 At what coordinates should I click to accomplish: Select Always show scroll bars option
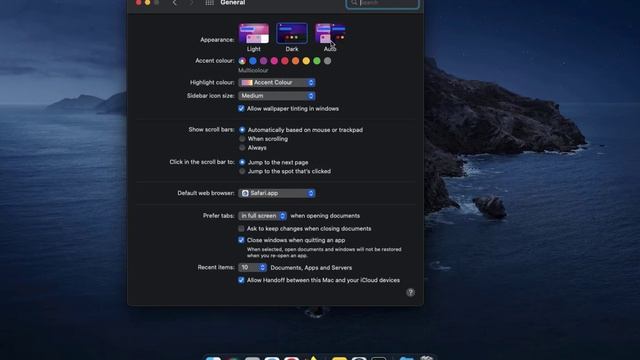pos(242,148)
